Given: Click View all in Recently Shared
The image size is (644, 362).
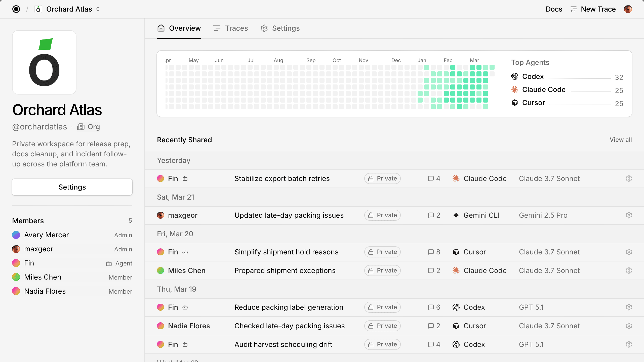Looking at the screenshot, I should coord(620,140).
